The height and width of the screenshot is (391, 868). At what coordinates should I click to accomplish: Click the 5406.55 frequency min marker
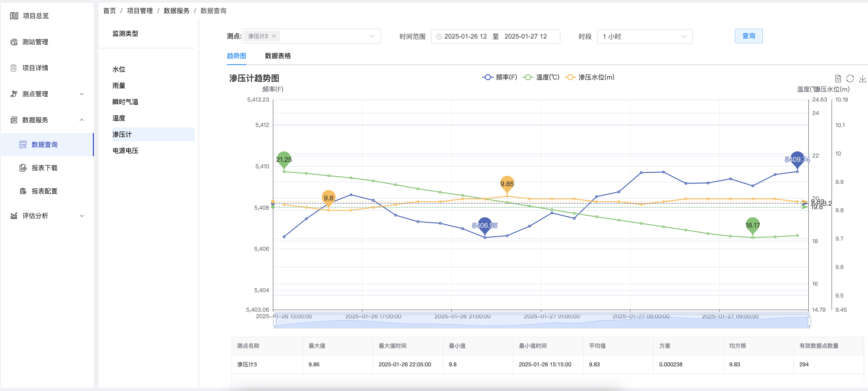pyautogui.click(x=485, y=226)
